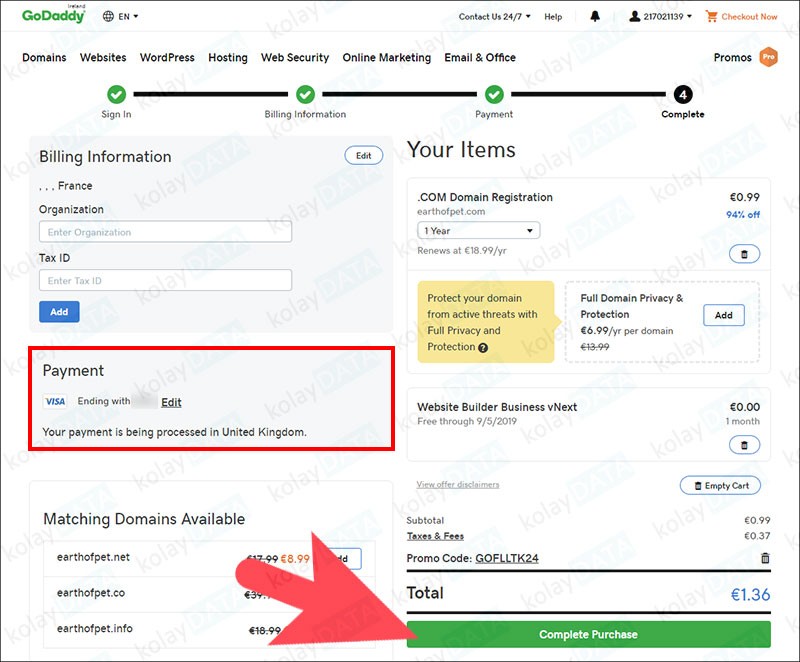Click the Taxes & Fees link
Screen dimensions: 800x662
435,536
